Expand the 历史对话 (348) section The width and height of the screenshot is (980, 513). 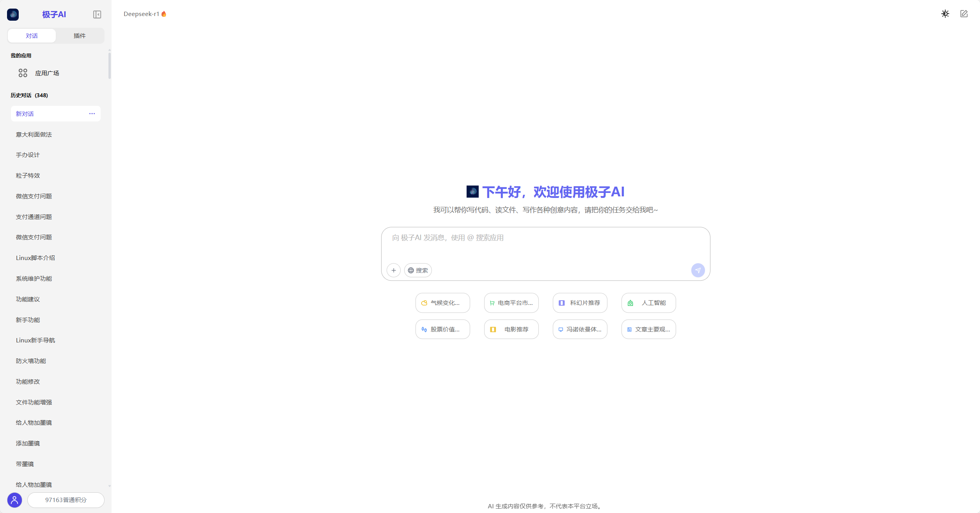[29, 95]
